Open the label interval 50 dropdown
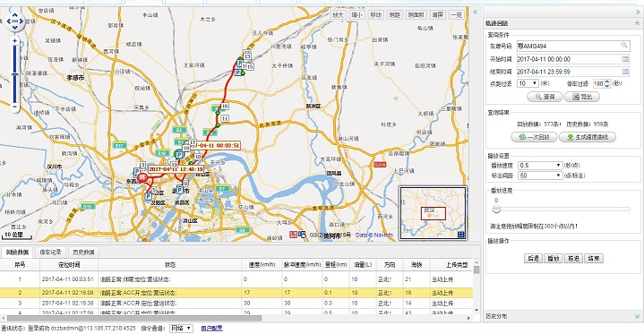 pos(540,176)
